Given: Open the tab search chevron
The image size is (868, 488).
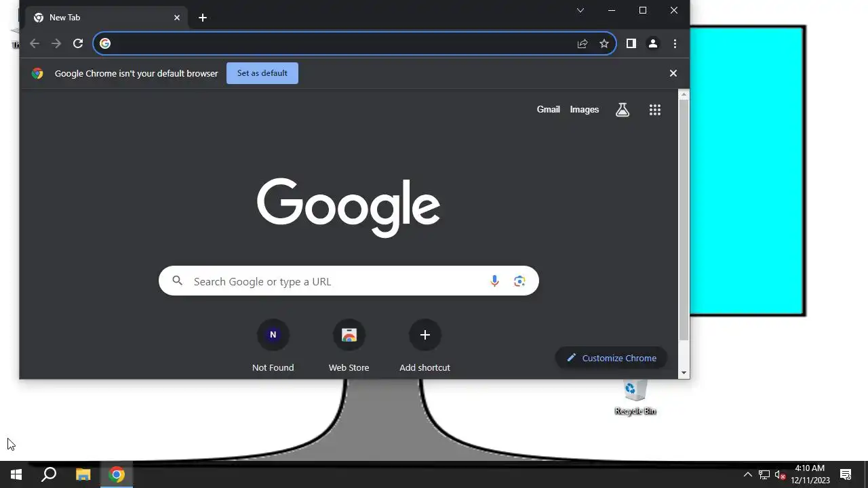Looking at the screenshot, I should (580, 10).
